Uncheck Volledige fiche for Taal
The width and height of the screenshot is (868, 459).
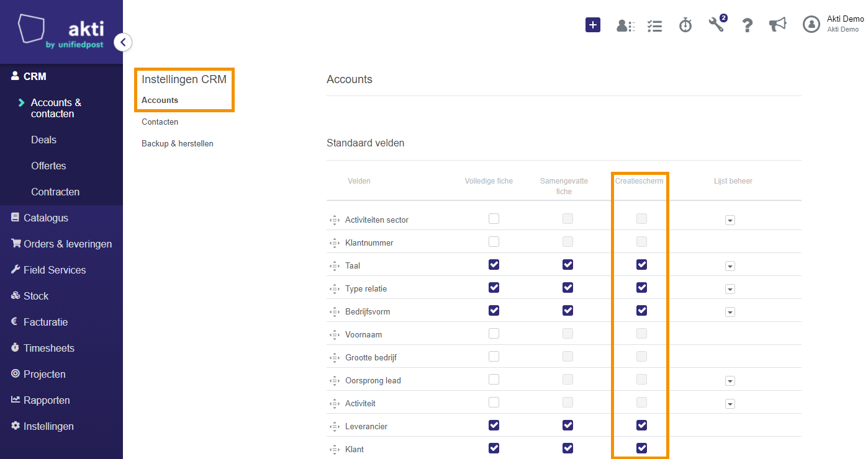[494, 264]
